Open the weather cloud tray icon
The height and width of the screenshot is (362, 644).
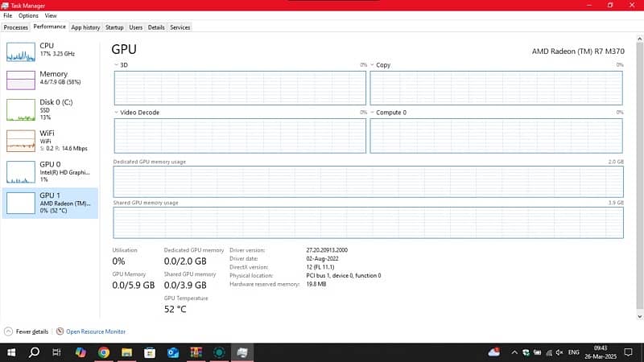(494, 352)
